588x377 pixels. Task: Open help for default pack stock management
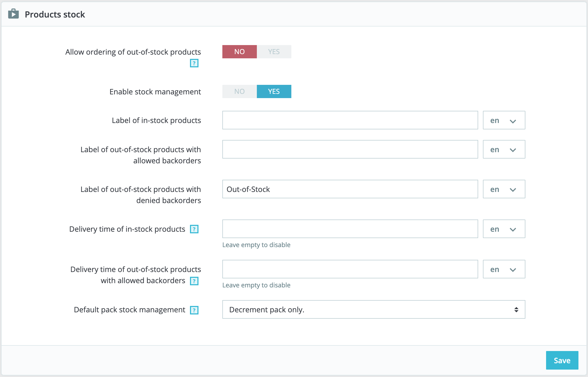(194, 310)
